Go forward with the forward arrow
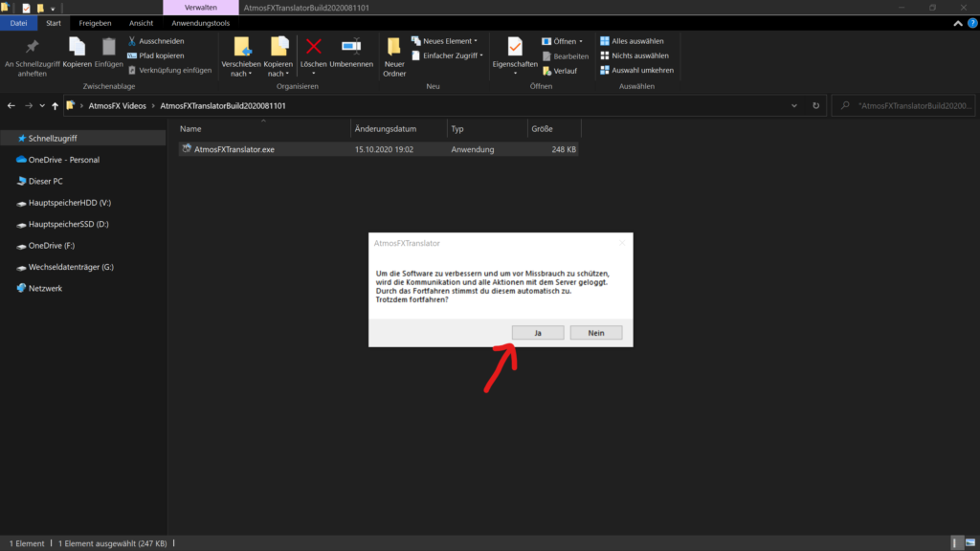The height and width of the screenshot is (551, 980). [x=29, y=105]
